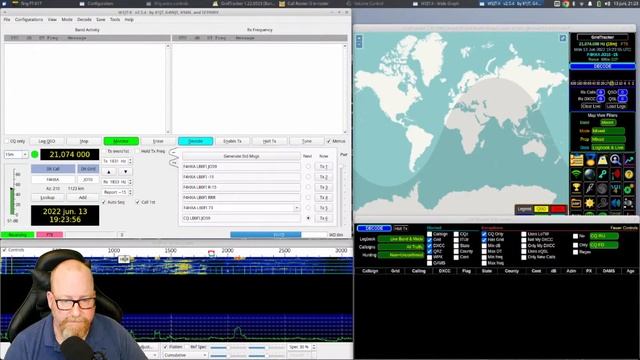Click Clear Live in GridTracker
Image resolution: width=640 pixels, height=360 pixels.
591,106
